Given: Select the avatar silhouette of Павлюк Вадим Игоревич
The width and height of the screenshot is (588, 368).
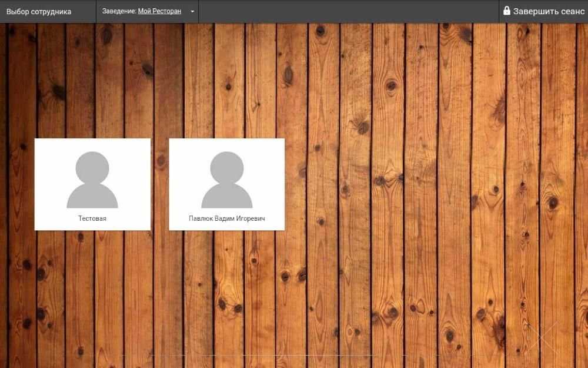Looking at the screenshot, I should (227, 180).
